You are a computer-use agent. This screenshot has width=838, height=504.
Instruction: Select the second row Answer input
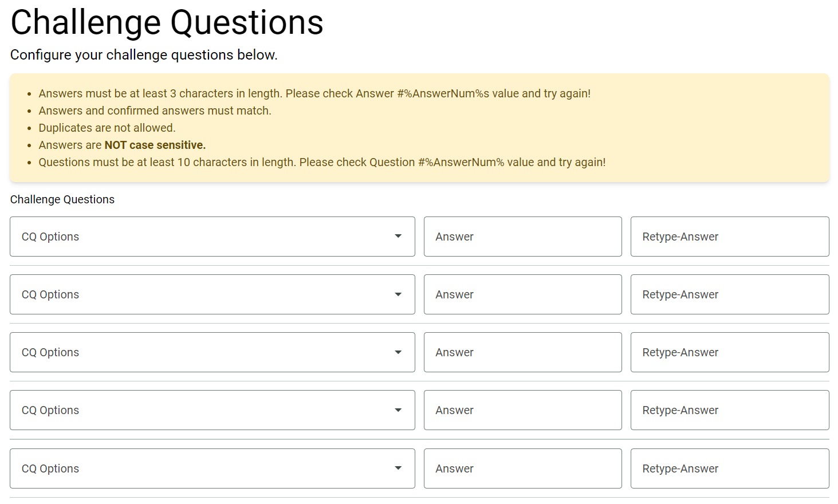(522, 294)
